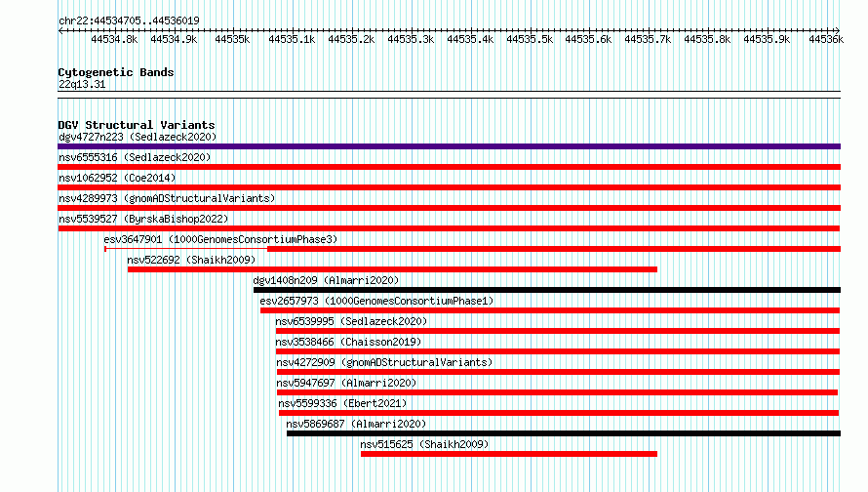
Task: Click the chr22:44534705..44536019 coordinates text
Action: pos(129,20)
